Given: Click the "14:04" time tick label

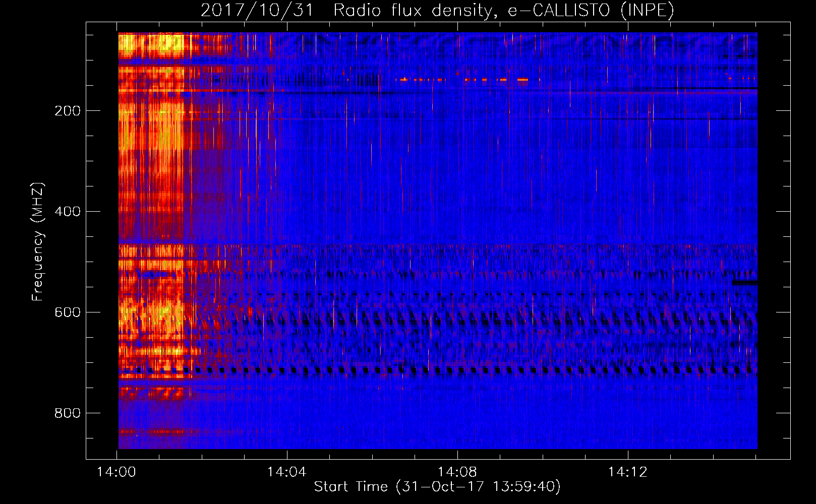Looking at the screenshot, I should [x=287, y=472].
